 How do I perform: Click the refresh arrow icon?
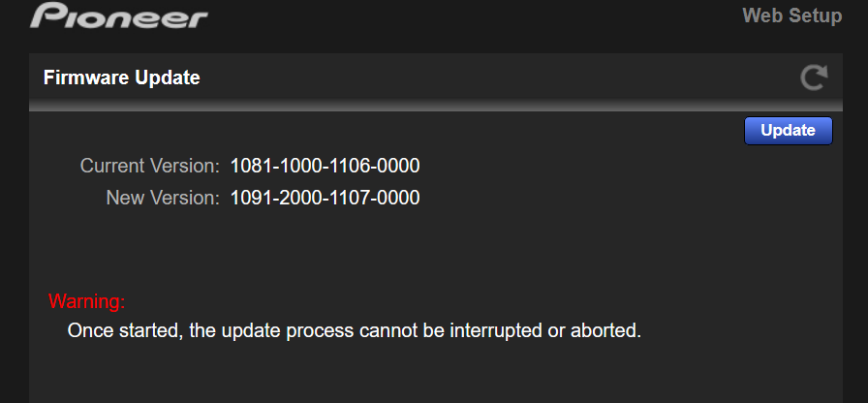(x=814, y=77)
